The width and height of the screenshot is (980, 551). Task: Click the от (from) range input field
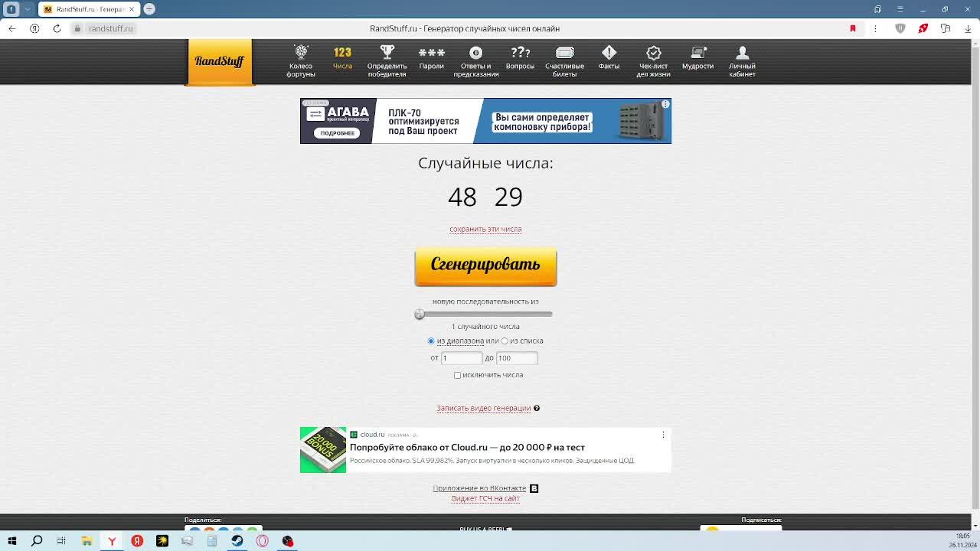point(461,358)
